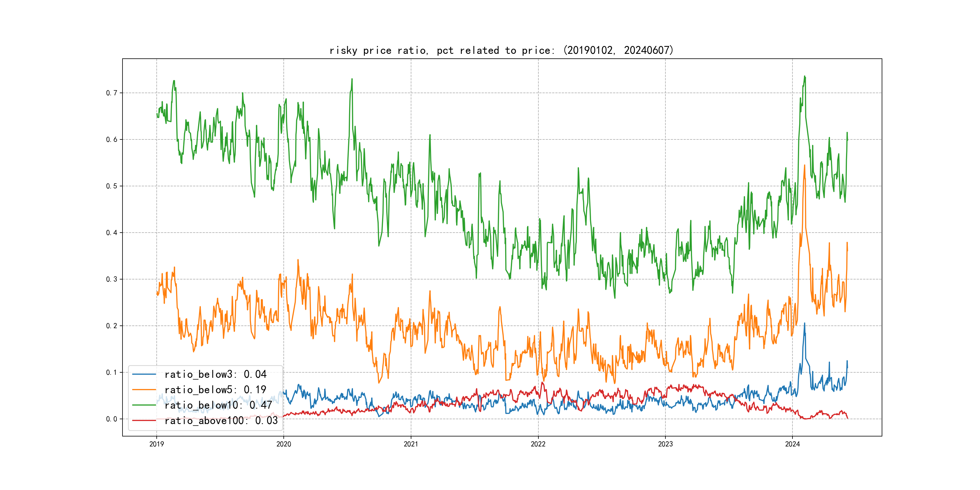
Task: Click the 0.7 y-axis tick label
Action: [x=112, y=93]
